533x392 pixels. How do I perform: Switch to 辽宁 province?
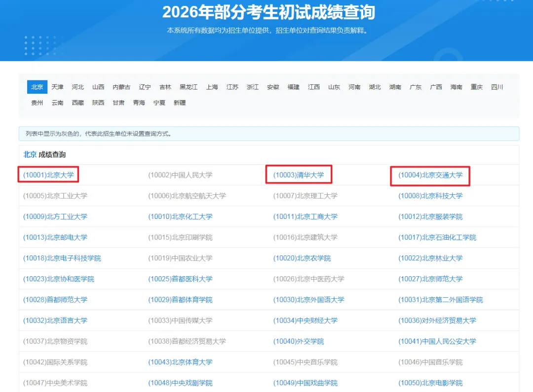click(145, 87)
